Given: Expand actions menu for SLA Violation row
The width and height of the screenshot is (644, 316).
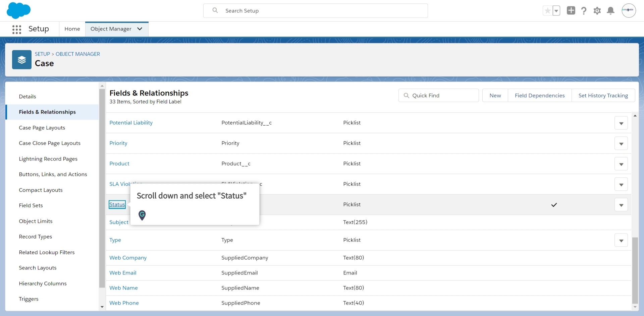Looking at the screenshot, I should tap(621, 184).
